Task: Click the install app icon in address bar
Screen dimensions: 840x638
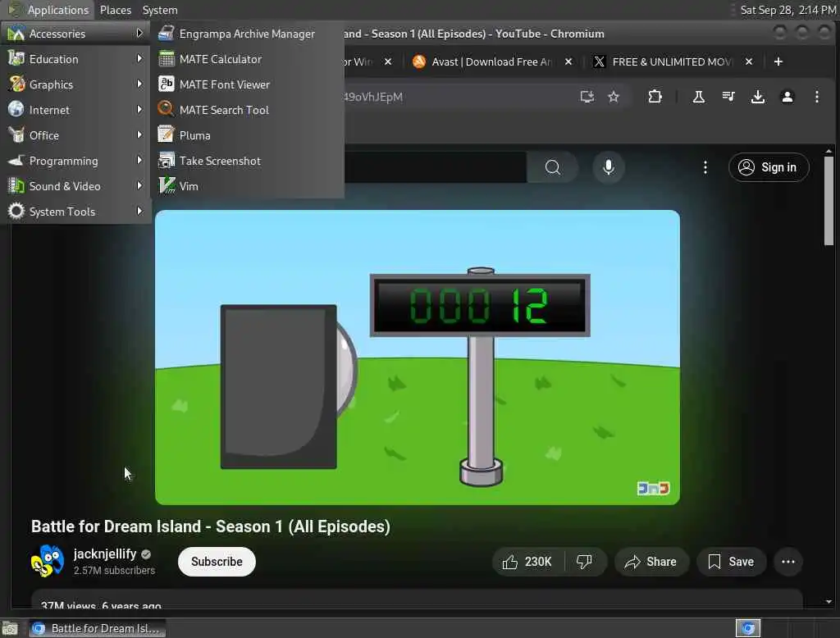Action: point(587,97)
